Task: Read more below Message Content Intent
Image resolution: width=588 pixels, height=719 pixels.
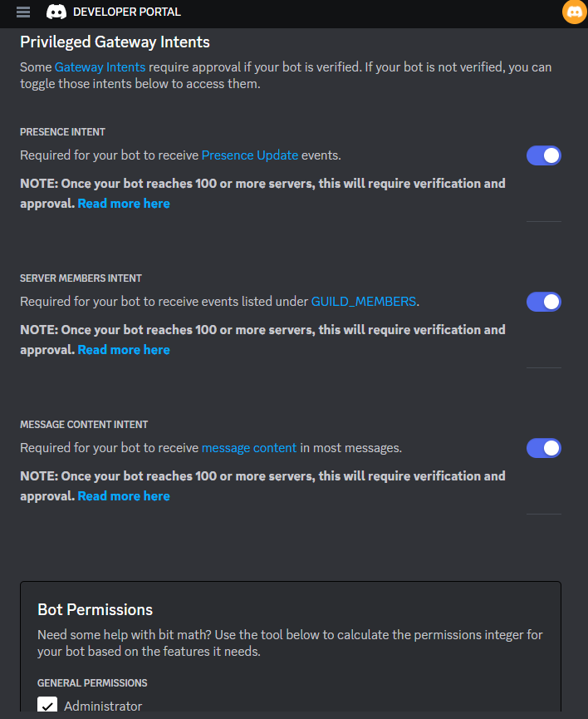Action: (123, 495)
